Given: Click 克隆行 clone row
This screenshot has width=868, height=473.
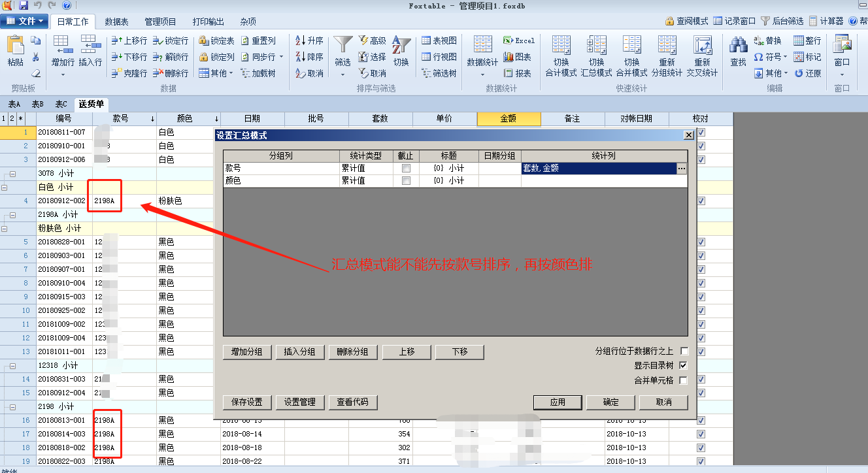Looking at the screenshot, I should 129,73.
